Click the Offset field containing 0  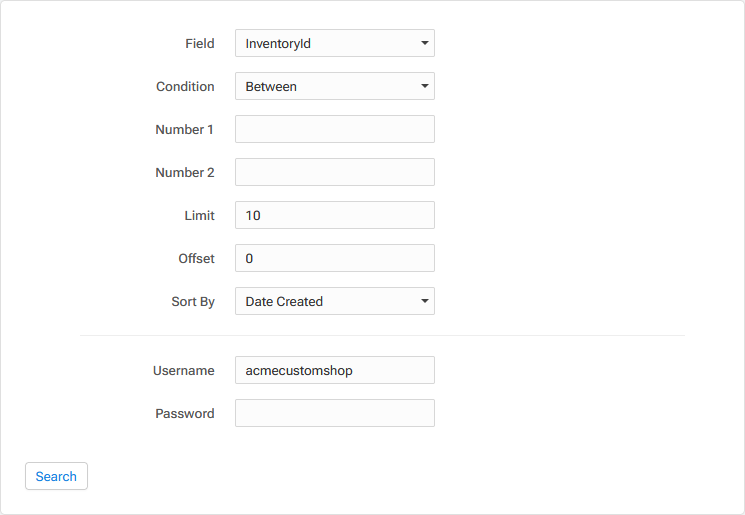pos(334,258)
